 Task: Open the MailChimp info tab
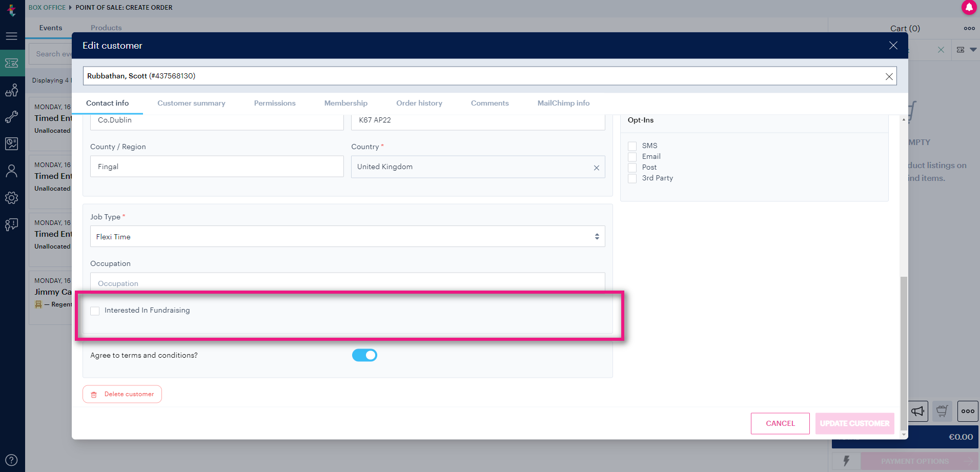pyautogui.click(x=563, y=103)
